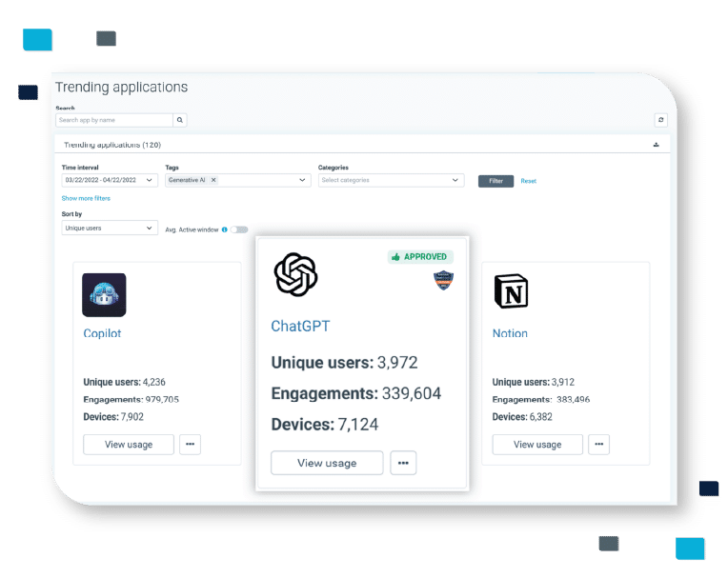Click the Copilot app icon
Screen dimensions: 728x578
tap(104, 295)
